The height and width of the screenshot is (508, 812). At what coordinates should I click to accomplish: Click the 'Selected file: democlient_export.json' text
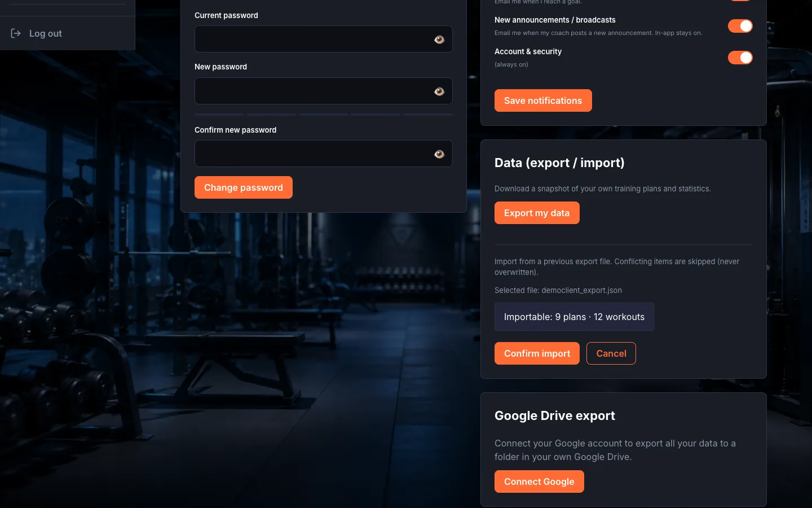pos(558,290)
